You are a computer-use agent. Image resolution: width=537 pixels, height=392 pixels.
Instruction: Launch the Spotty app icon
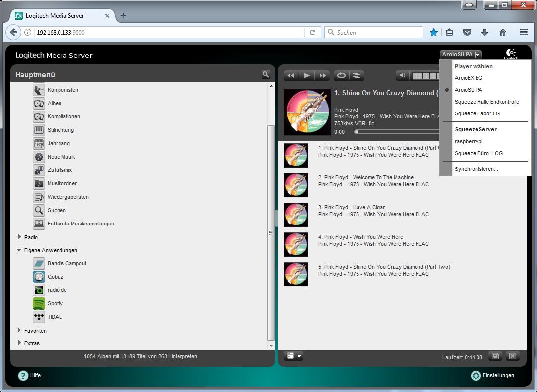(39, 303)
